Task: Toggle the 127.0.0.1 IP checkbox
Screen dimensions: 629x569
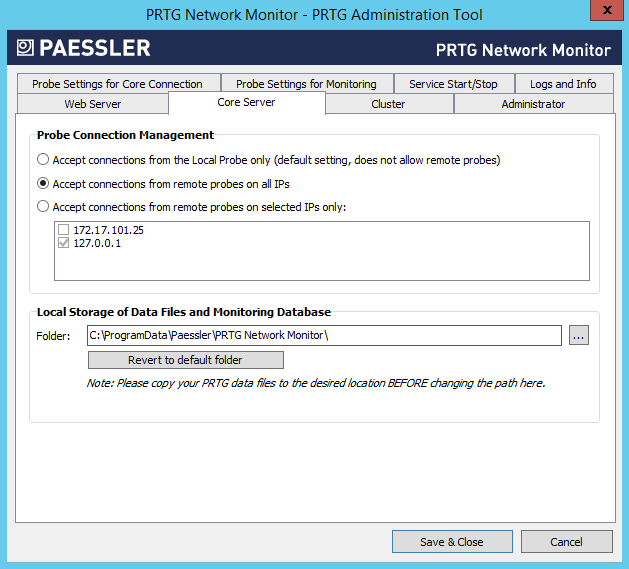Action: 64,244
